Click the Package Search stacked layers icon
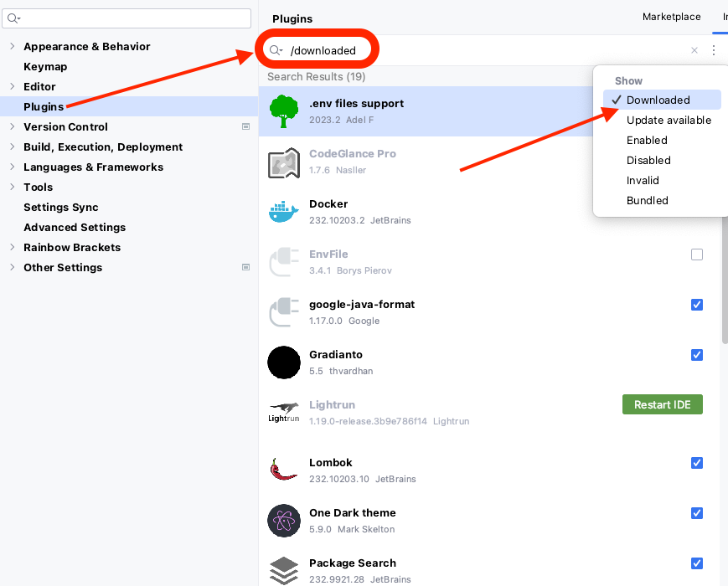Screen dimensions: 728x586 tap(283, 570)
